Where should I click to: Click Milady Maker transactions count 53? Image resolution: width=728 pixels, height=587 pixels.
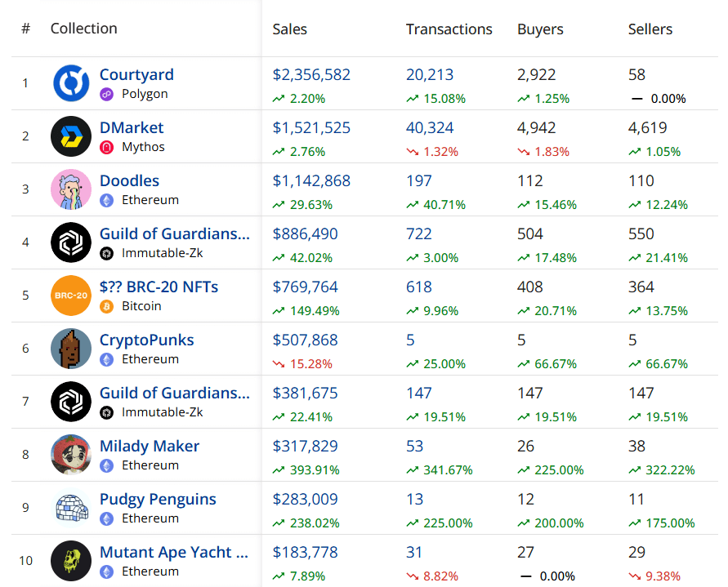[414, 447]
